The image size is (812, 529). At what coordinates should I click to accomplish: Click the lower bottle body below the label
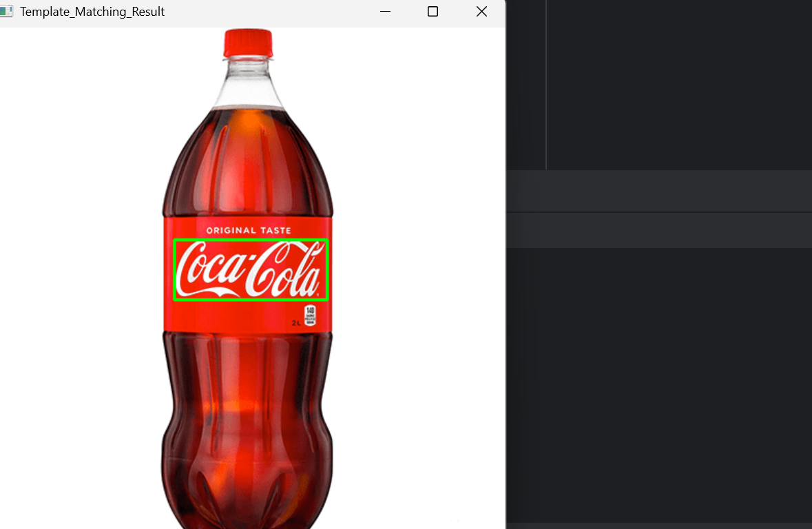[248, 413]
